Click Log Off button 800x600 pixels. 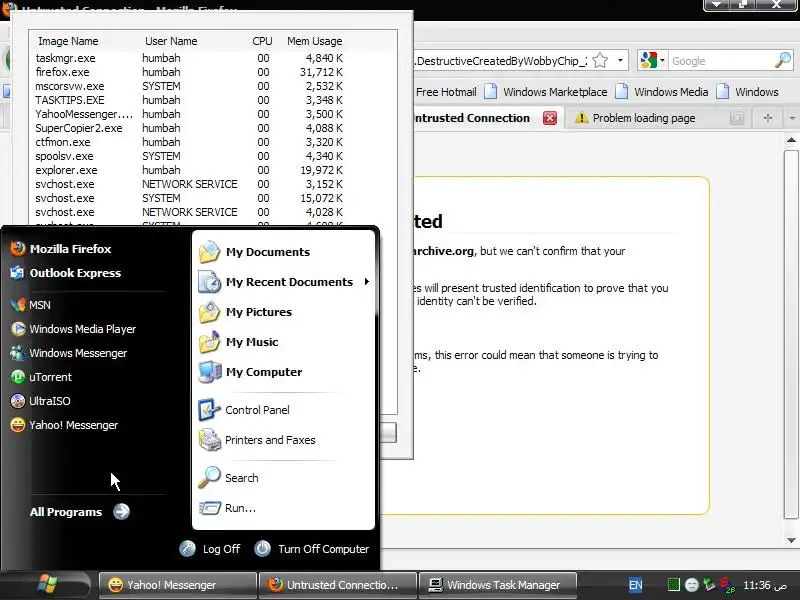(210, 549)
